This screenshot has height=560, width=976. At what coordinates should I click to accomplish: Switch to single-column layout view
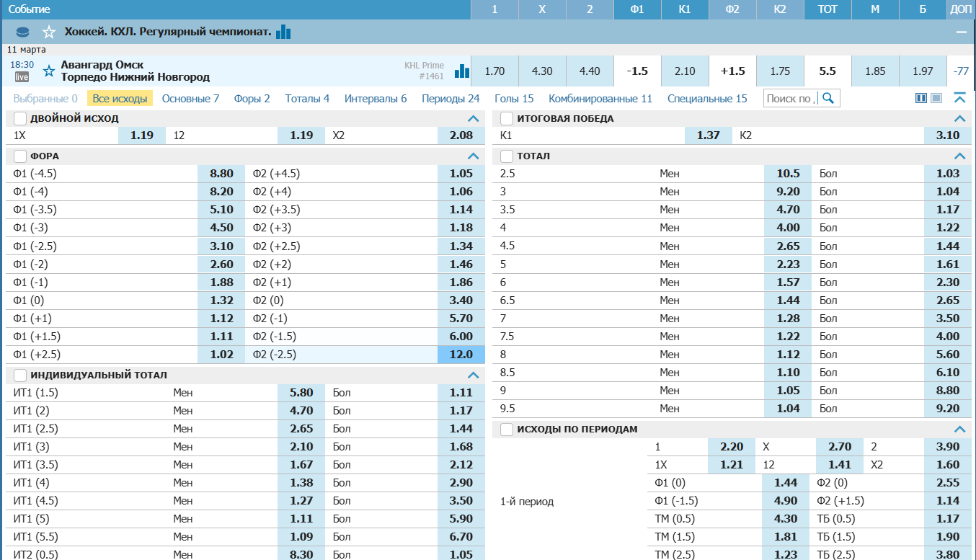click(936, 98)
